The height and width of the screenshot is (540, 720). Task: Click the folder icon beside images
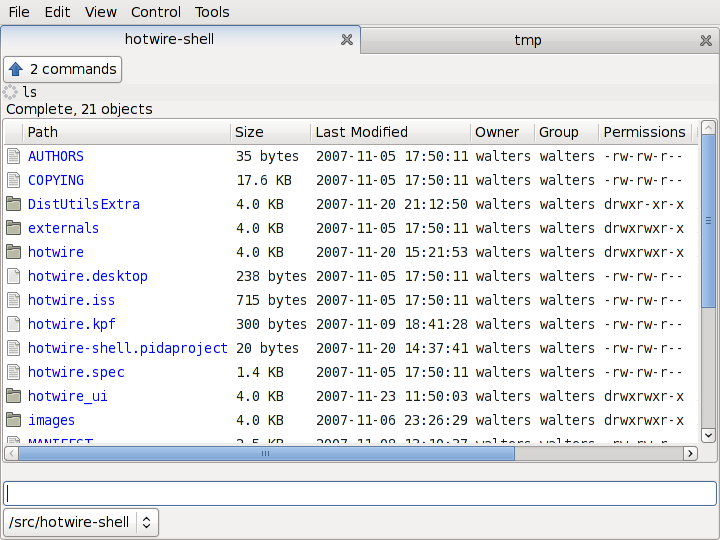14,420
